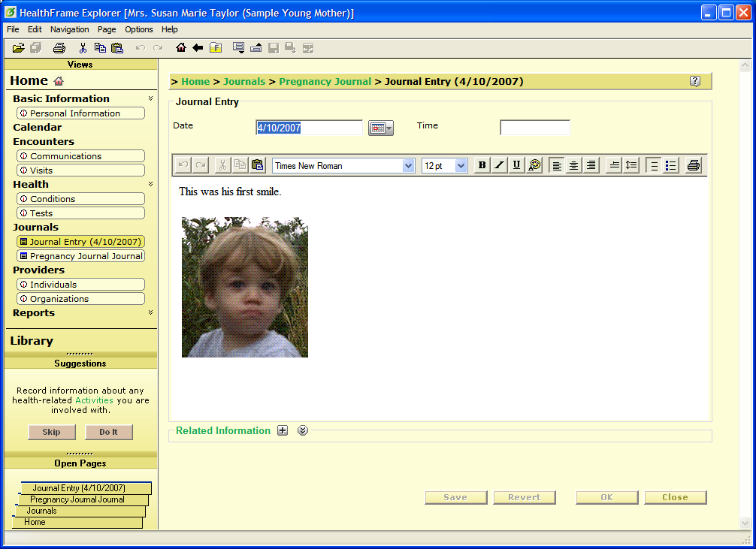Add related information with the plus icon
This screenshot has height=549, width=756.
pos(283,430)
